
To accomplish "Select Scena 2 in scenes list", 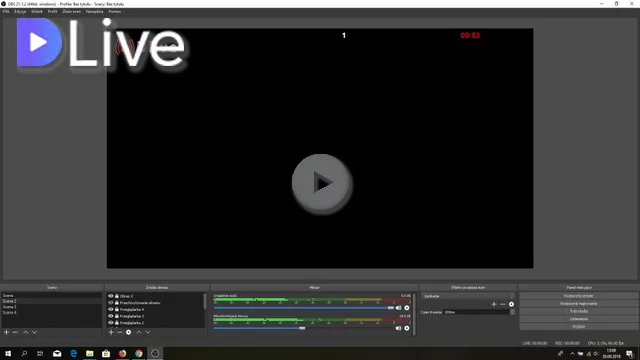I will (x=51, y=301).
